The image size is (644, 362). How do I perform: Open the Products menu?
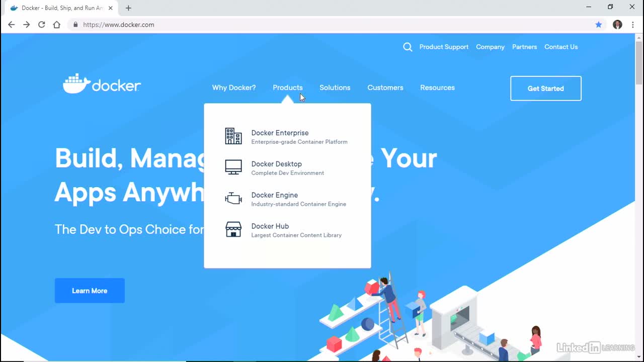coord(288,87)
